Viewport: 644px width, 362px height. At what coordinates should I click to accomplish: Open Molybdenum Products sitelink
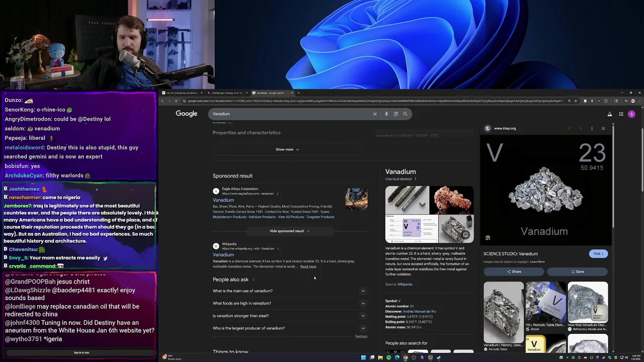click(229, 217)
